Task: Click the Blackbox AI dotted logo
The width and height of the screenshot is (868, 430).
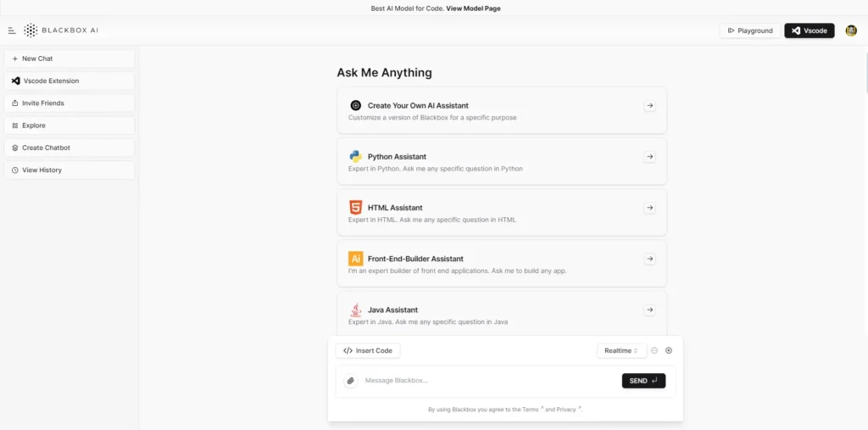Action: (31, 31)
